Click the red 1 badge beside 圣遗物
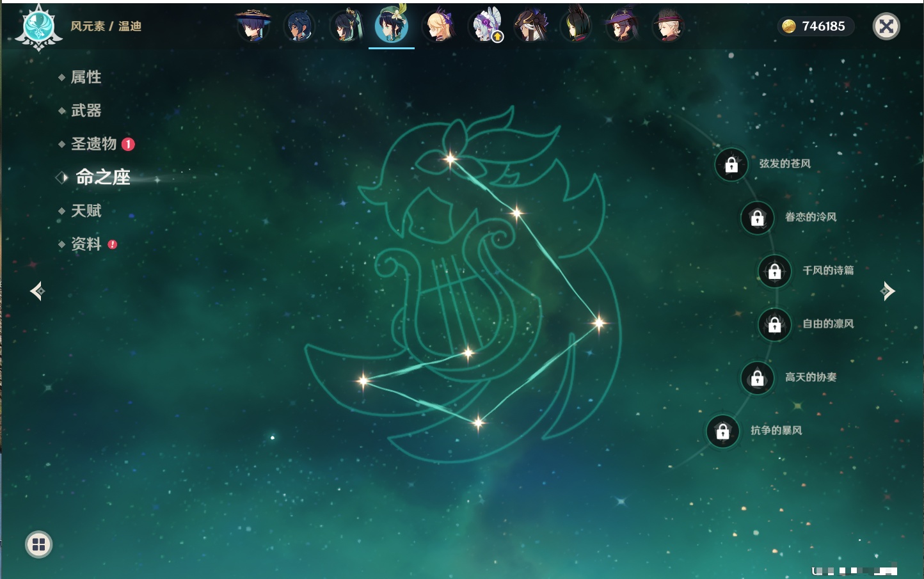 coord(128,144)
